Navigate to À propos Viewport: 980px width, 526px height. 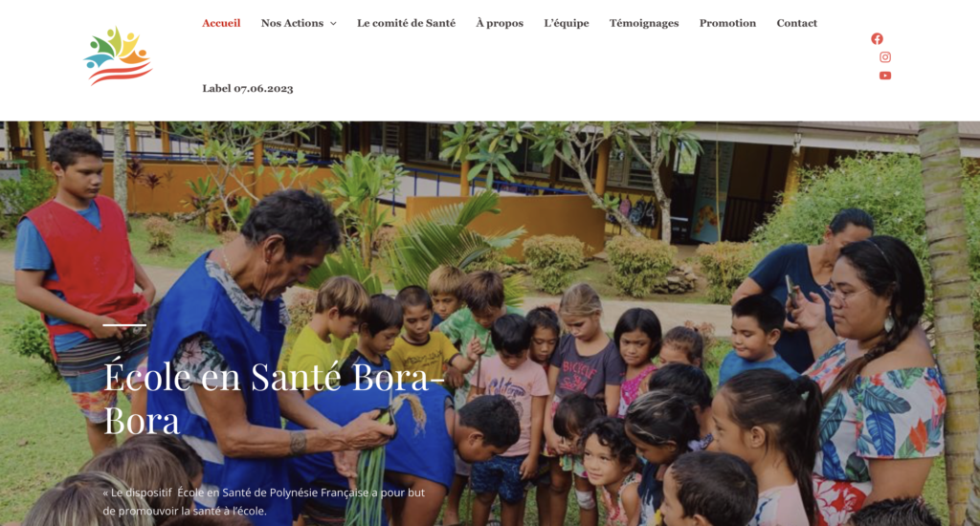(x=500, y=23)
